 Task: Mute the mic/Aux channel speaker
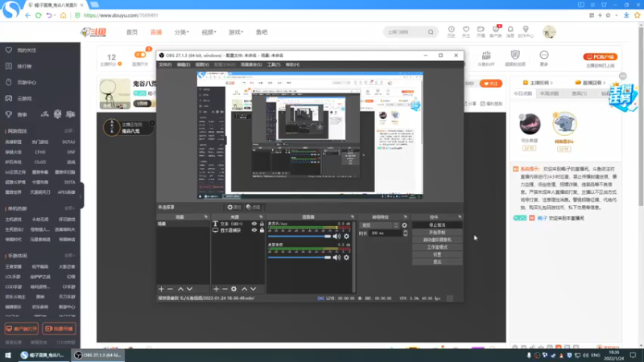click(x=336, y=236)
